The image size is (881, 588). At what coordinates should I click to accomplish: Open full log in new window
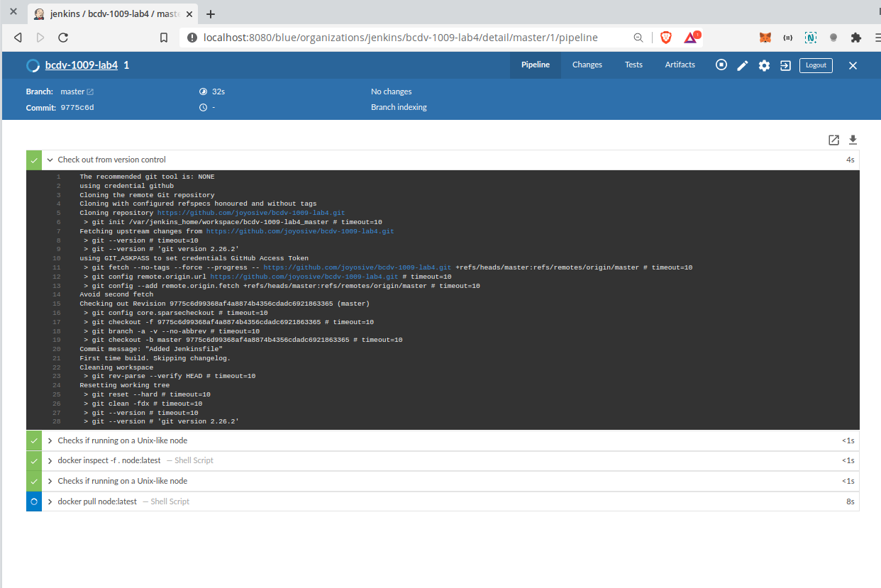pos(834,140)
